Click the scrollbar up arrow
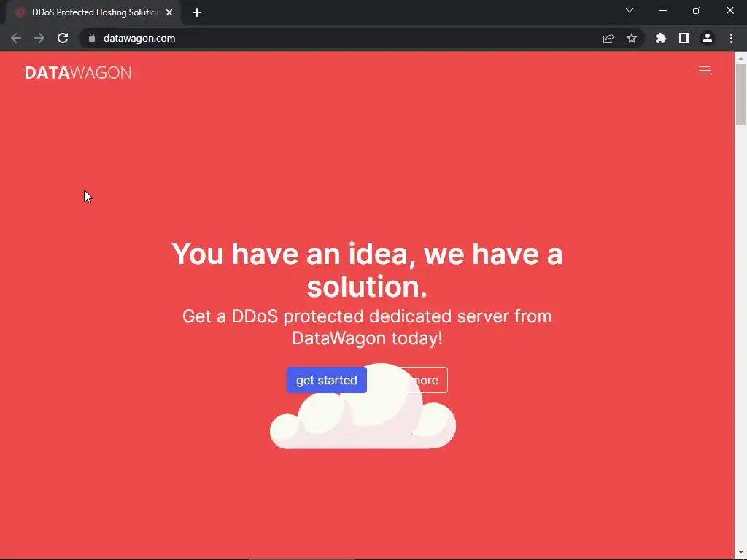The image size is (747, 560). (x=740, y=58)
